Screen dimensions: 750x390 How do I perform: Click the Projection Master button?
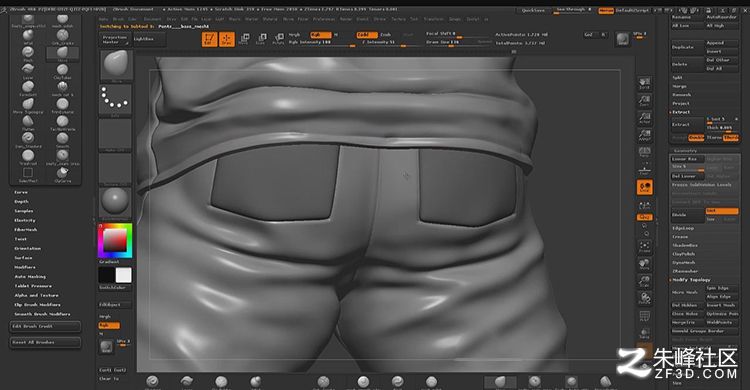(115, 39)
